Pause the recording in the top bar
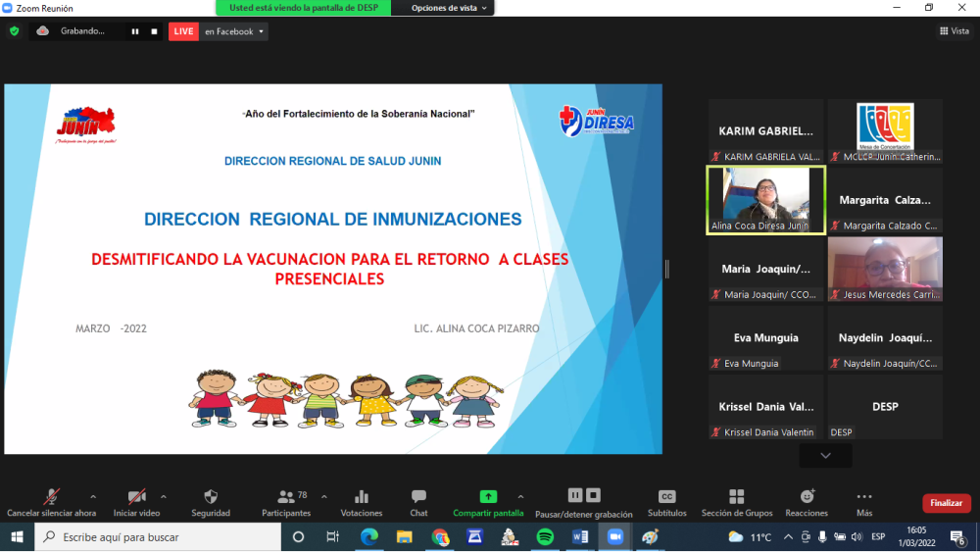Image resolution: width=980 pixels, height=554 pixels. 135,31
